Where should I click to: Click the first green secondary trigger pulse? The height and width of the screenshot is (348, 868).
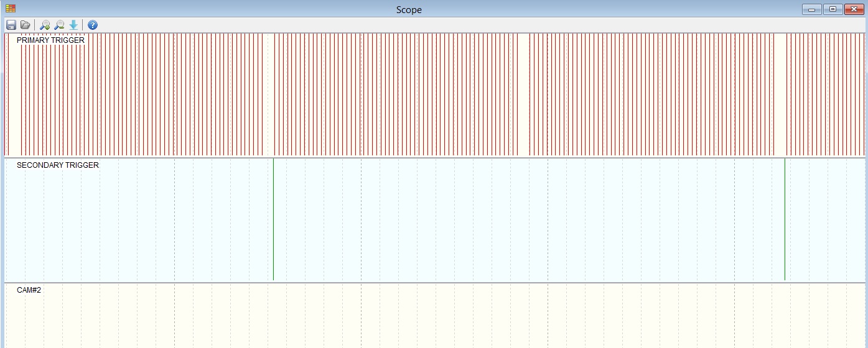click(x=273, y=219)
